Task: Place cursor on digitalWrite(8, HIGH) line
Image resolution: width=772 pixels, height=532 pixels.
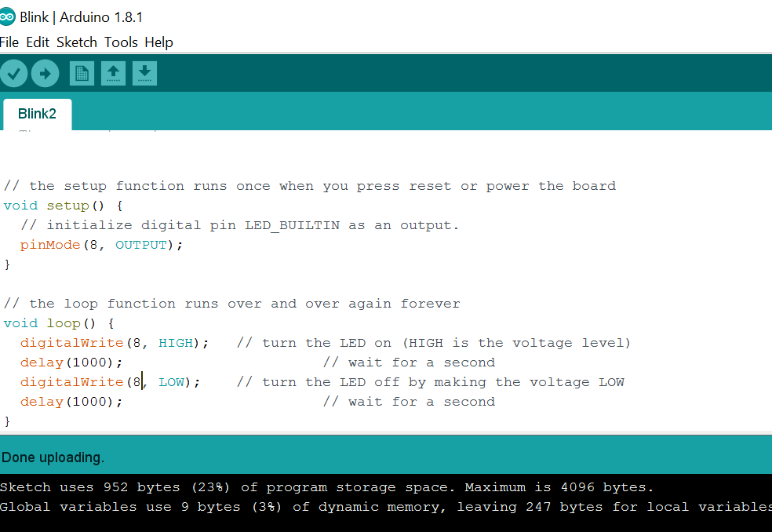Action: pyautogui.click(x=115, y=343)
